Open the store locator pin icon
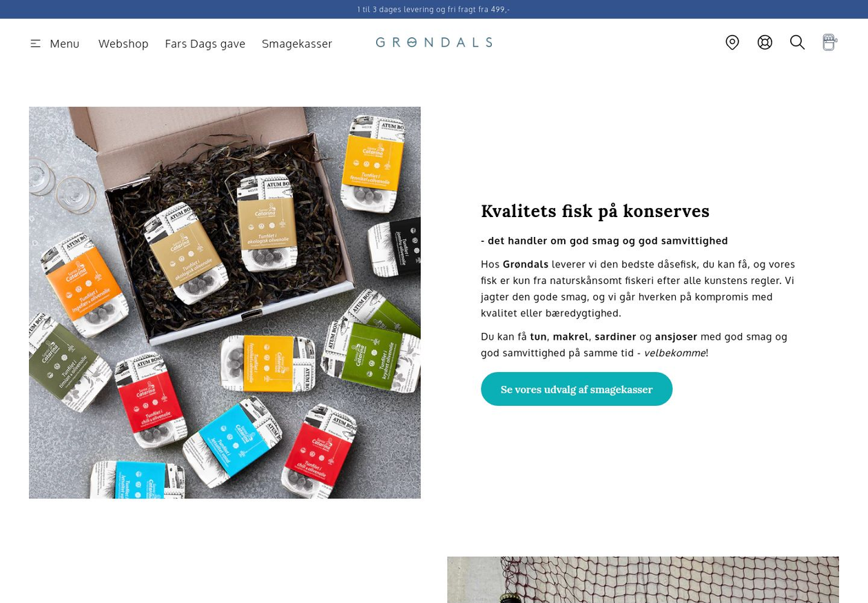Screen dimensions: 868x603 [x=732, y=43]
